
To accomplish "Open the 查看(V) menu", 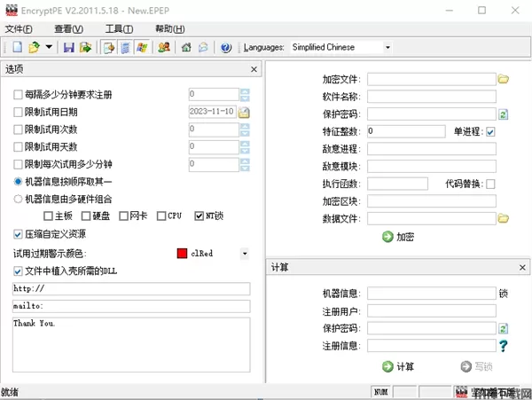I will pyautogui.click(x=69, y=29).
